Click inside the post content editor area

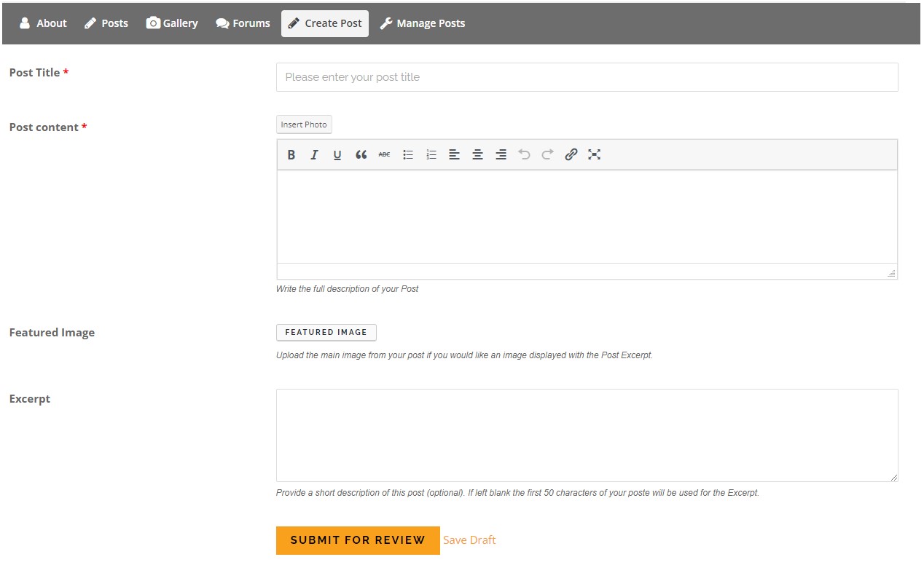[587, 216]
